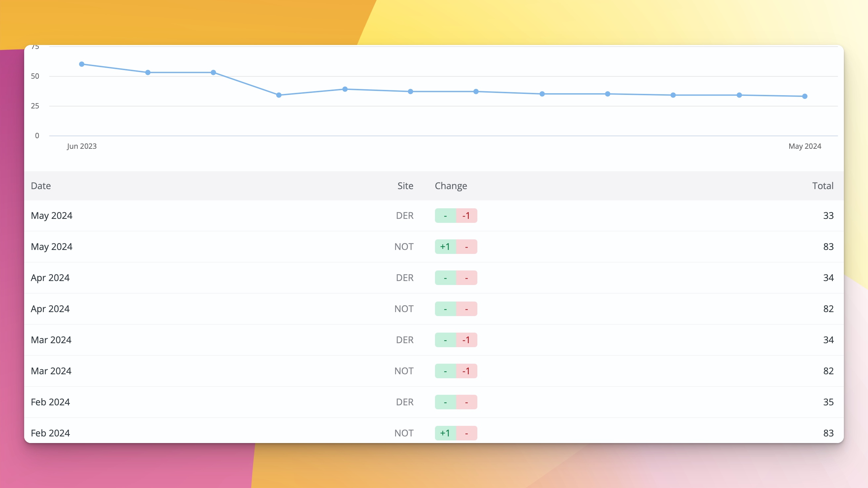Viewport: 868px width, 488px height.
Task: Click the Jun 2023 data point on the chart
Action: tap(81, 64)
